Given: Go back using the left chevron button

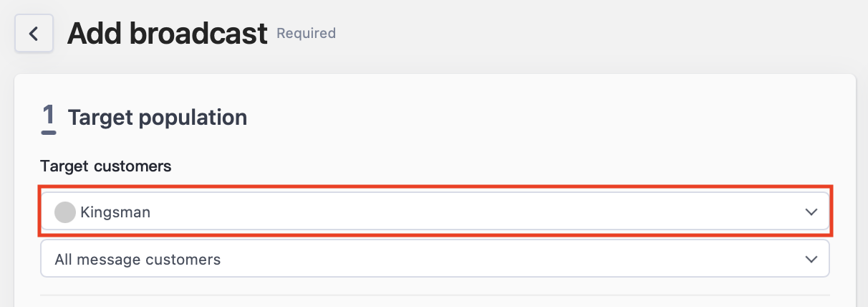Looking at the screenshot, I should point(34,34).
